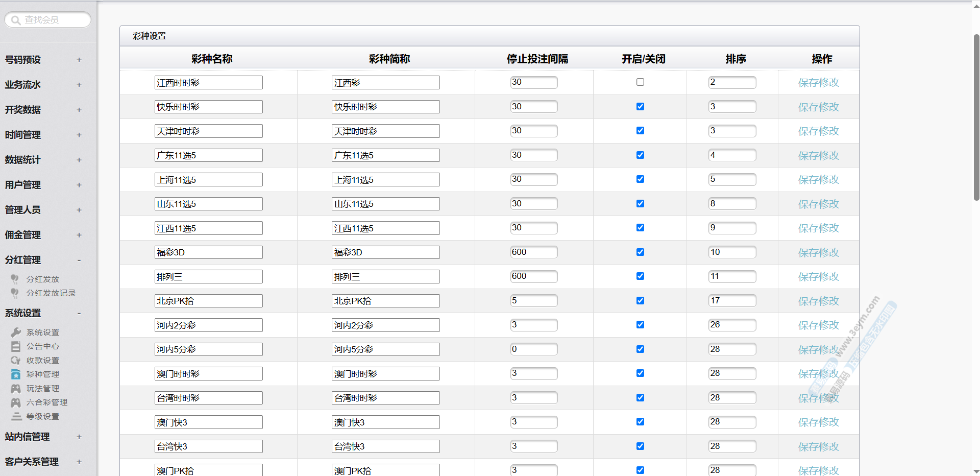The width and height of the screenshot is (980, 476).
Task: Click the 公告中心 document icon
Action: tap(16, 346)
